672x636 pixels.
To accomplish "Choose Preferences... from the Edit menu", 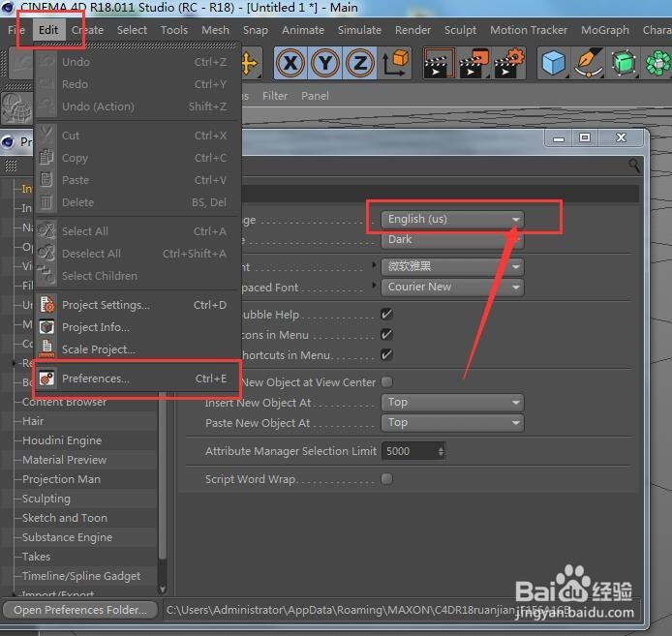I will (x=137, y=379).
